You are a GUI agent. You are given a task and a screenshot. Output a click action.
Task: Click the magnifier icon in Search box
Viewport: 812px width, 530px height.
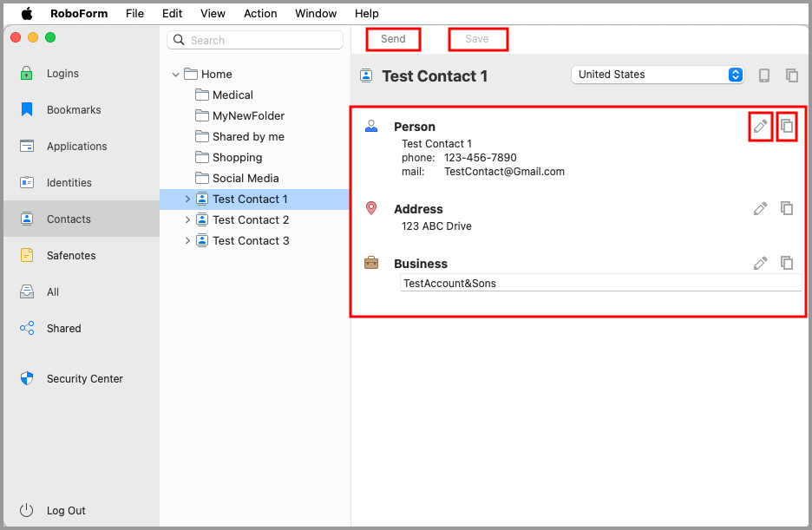(179, 40)
